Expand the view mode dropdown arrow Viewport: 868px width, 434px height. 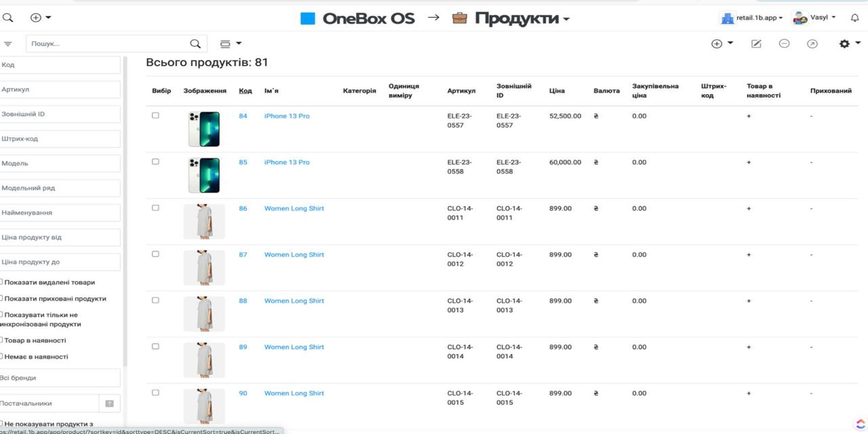coord(238,43)
